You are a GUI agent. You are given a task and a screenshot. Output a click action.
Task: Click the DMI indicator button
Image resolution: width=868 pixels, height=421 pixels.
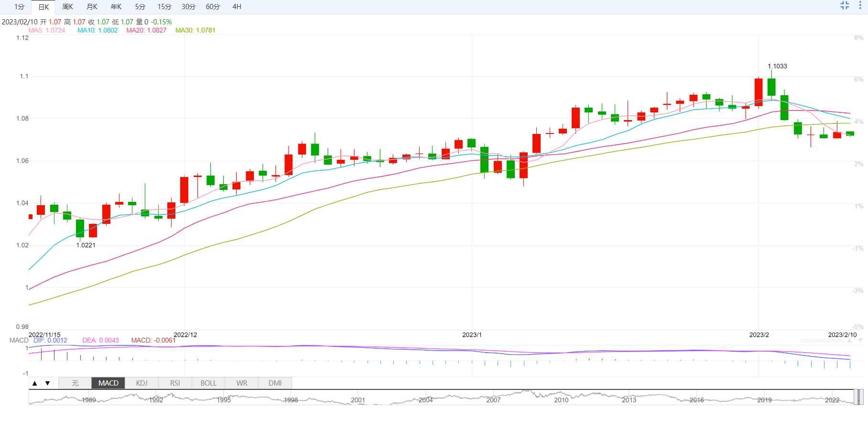[275, 383]
